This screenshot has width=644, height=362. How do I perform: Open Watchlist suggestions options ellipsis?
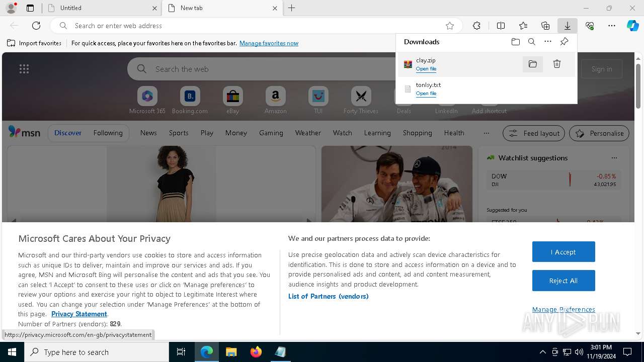614,158
